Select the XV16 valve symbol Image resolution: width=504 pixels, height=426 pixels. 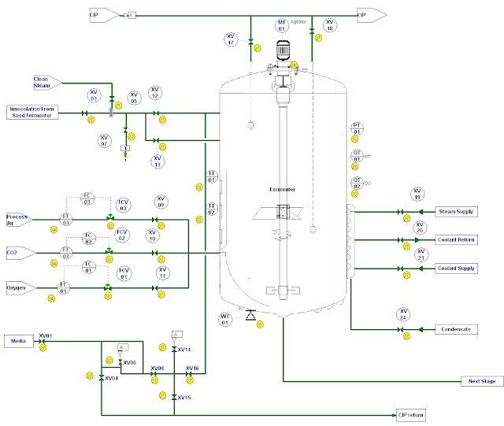(x=189, y=373)
